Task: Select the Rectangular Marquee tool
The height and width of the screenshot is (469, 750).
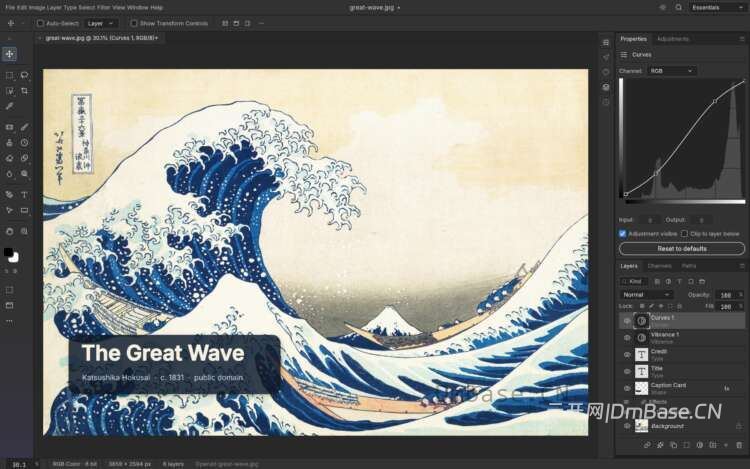Action: 10,76
